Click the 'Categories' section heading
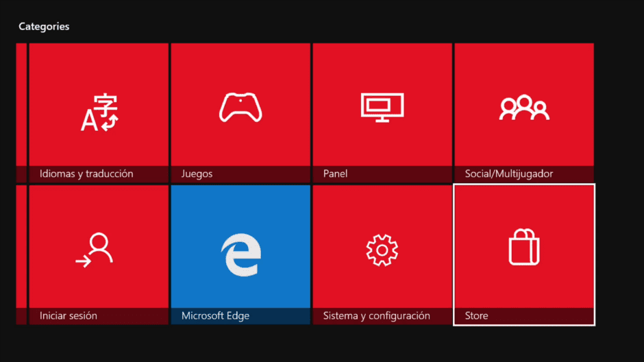The width and height of the screenshot is (644, 362). (44, 27)
